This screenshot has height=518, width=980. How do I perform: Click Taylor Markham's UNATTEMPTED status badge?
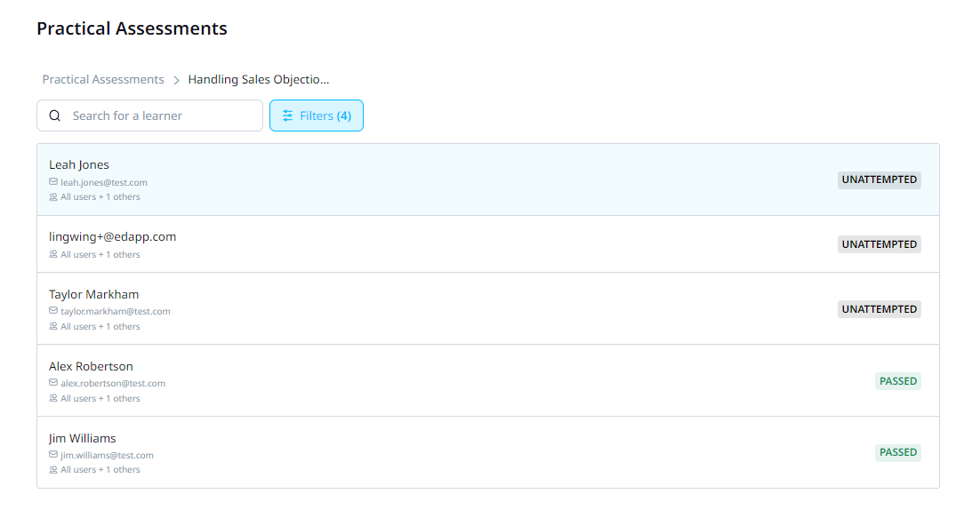pyautogui.click(x=879, y=309)
